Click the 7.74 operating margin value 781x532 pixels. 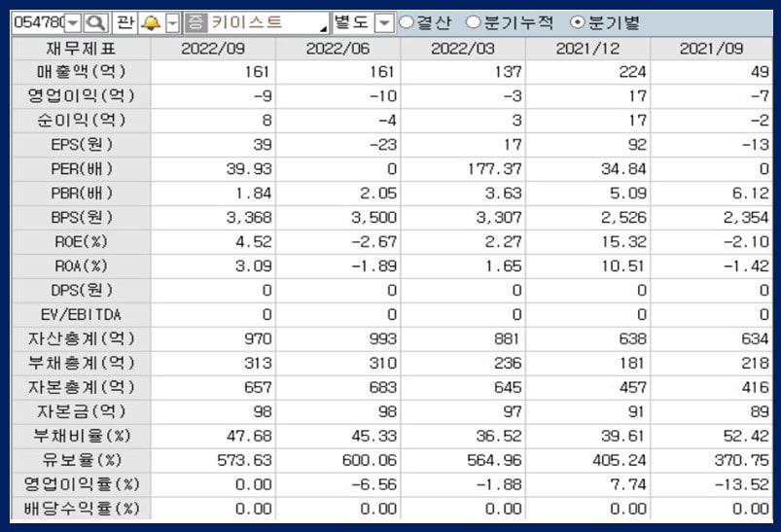pos(628,485)
